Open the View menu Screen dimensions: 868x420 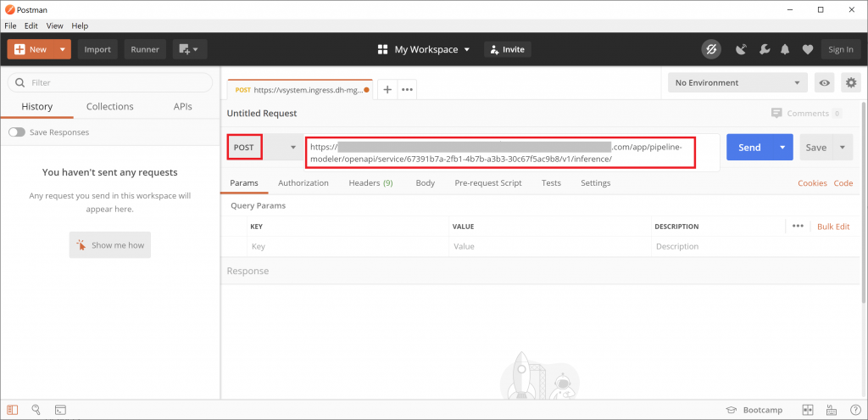[55, 25]
